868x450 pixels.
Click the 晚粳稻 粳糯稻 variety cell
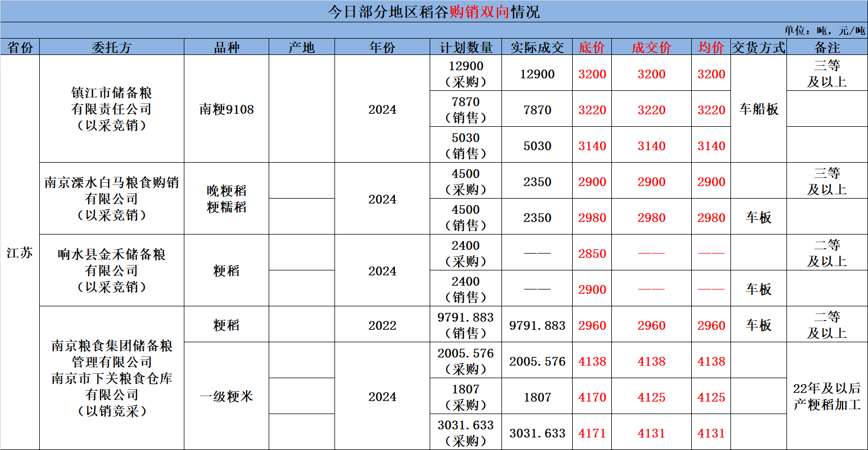pos(226,199)
